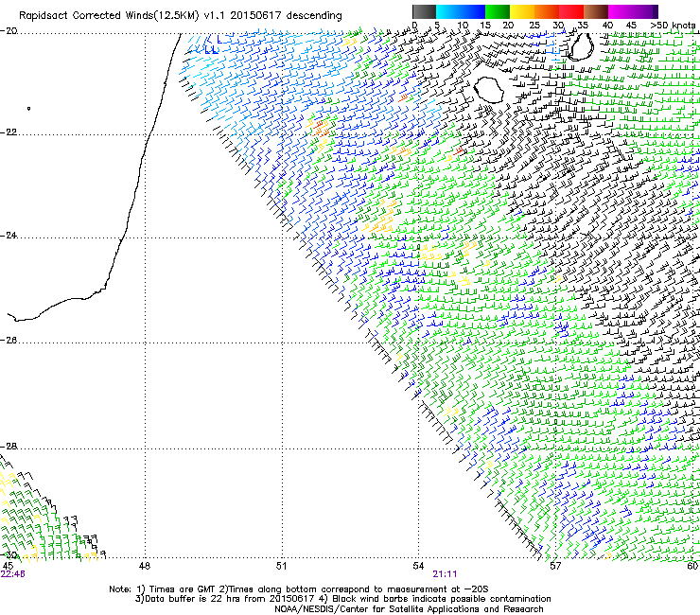
Task: Click the Mauritius island outline near 57.5E
Action: tap(580, 46)
